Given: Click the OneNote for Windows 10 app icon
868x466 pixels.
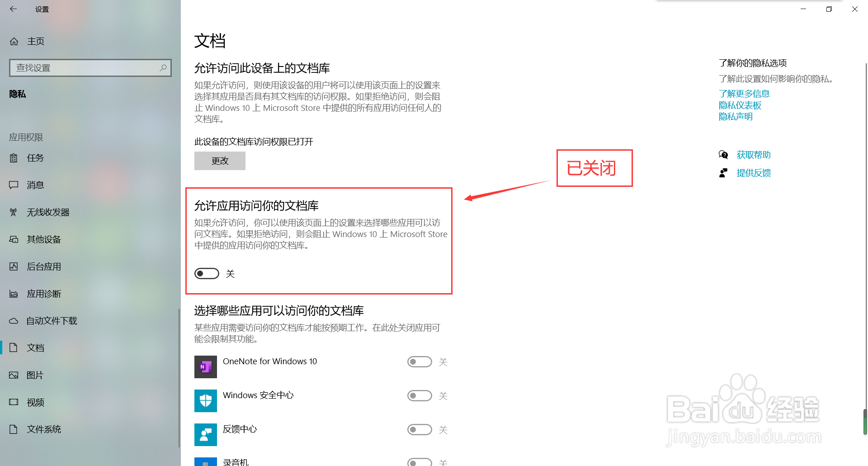Looking at the screenshot, I should (206, 366).
